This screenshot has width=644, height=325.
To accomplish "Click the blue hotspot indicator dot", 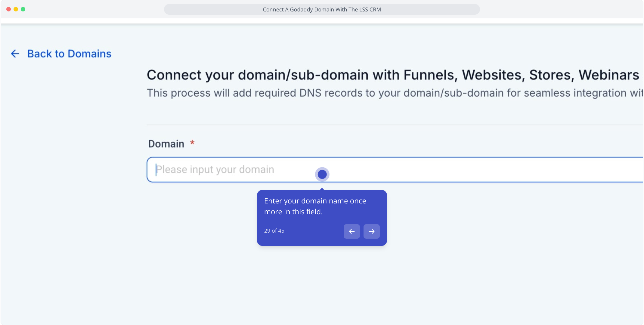I will coord(322,175).
